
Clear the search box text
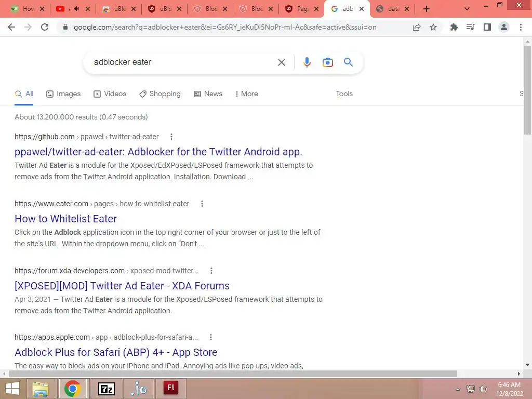[x=281, y=62]
